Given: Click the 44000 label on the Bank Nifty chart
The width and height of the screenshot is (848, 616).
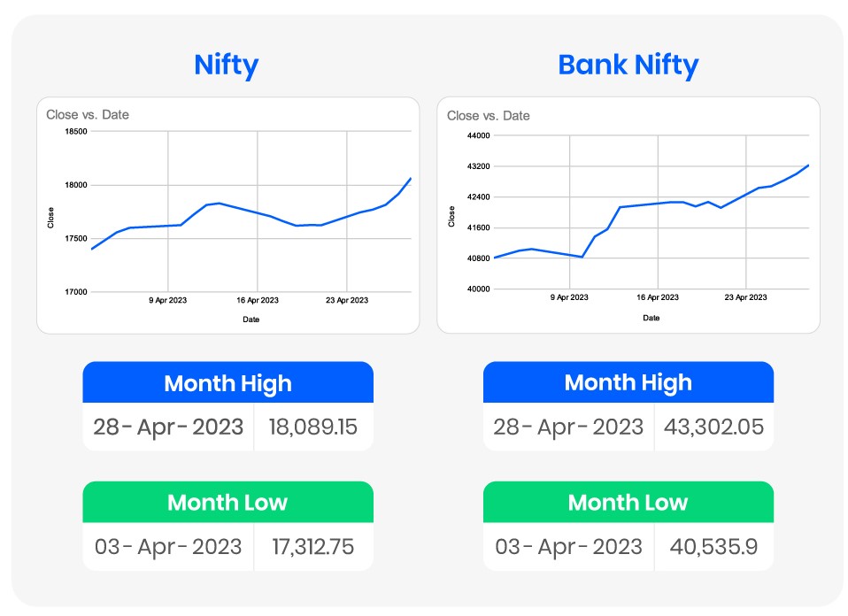Looking at the screenshot, I should [479, 135].
